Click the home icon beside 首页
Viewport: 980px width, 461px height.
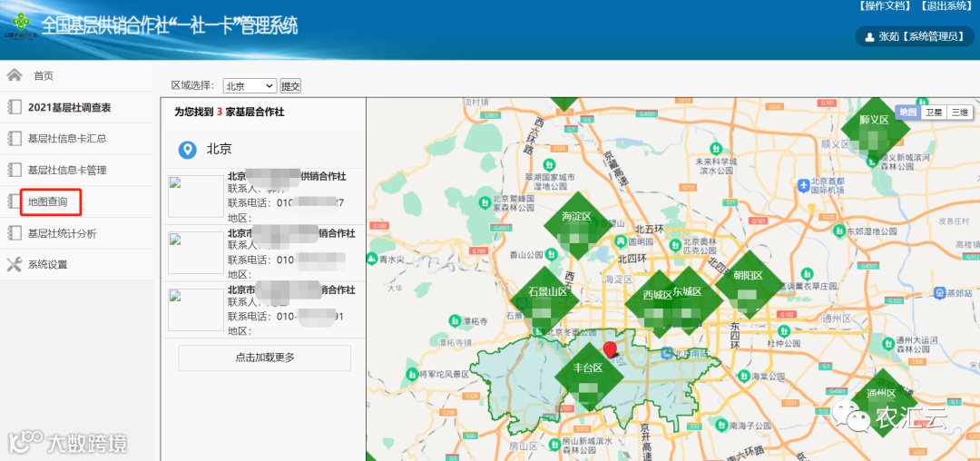pos(15,75)
